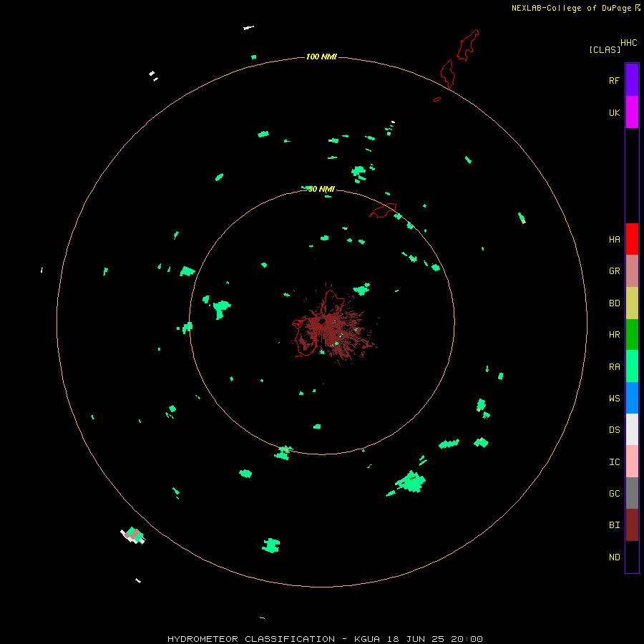This screenshot has width=644, height=644.
Task: Click the '[CLAS]' units label
Action: (605, 49)
